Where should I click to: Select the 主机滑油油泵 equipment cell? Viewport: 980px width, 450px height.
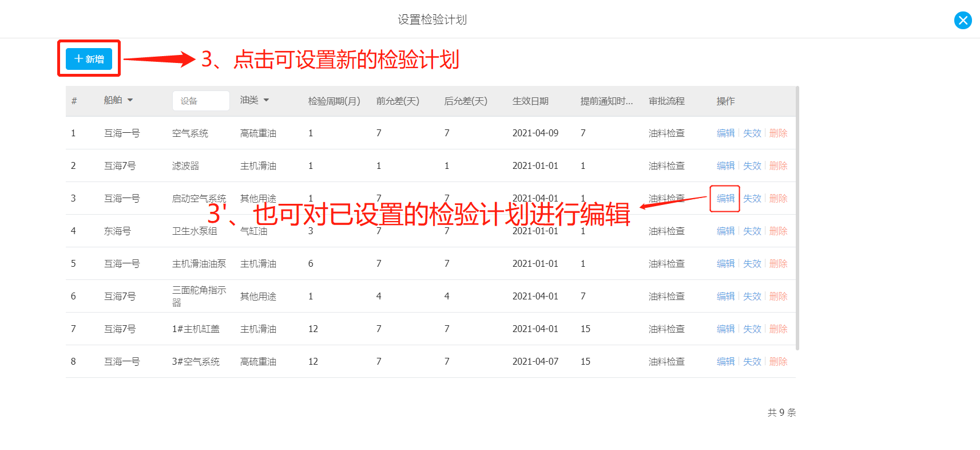pyautogui.click(x=199, y=263)
